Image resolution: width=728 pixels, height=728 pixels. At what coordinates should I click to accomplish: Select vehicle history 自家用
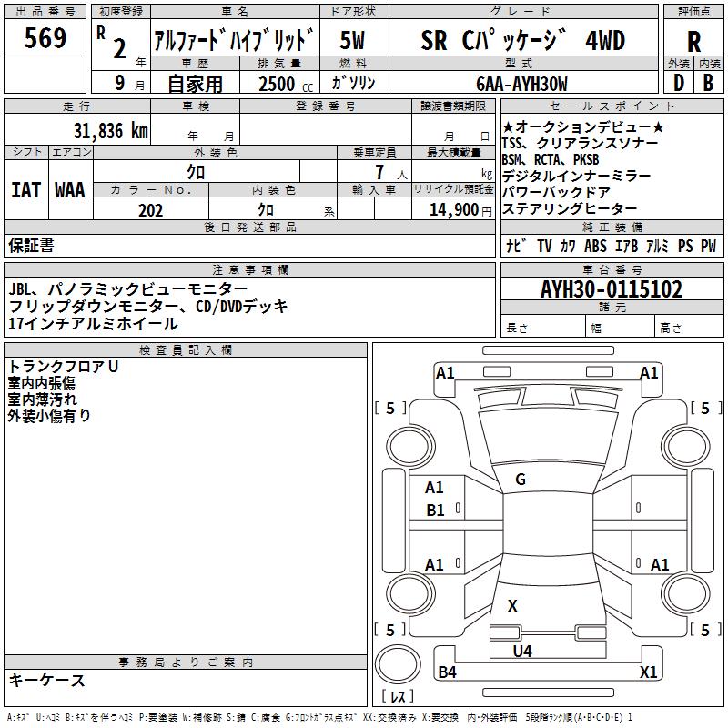(195, 84)
